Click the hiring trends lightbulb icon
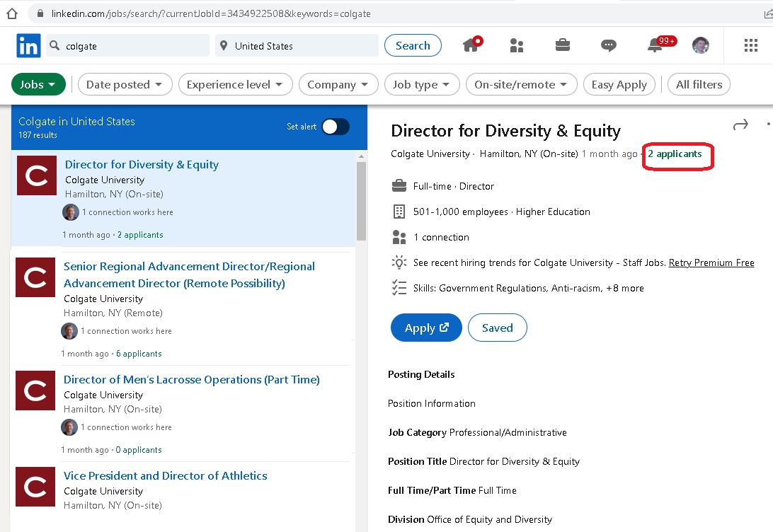Image resolution: width=773 pixels, height=532 pixels. 399,262
